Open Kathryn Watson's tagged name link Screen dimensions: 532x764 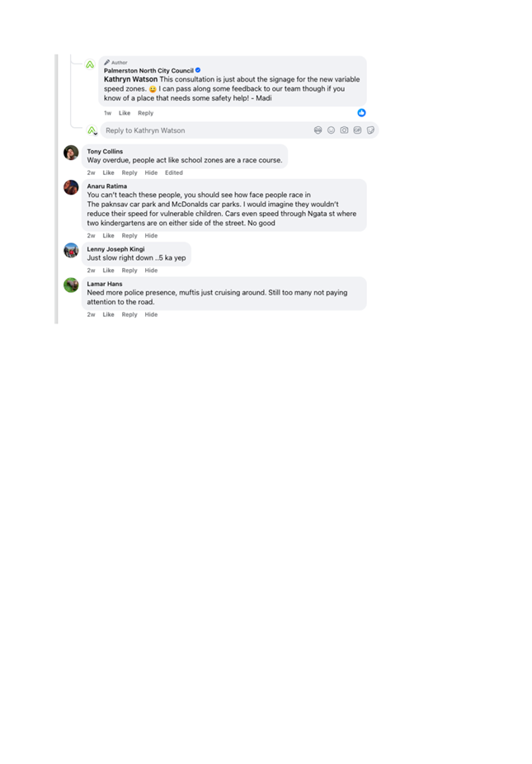tap(130, 79)
